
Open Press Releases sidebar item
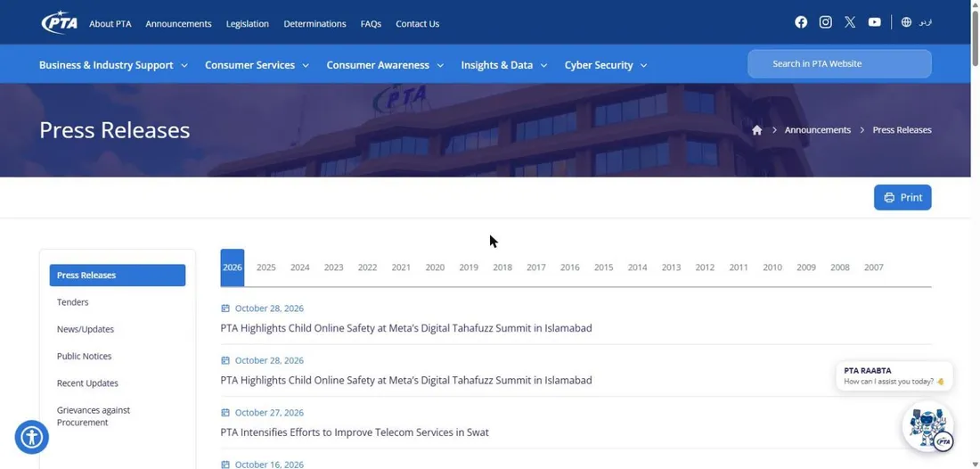[118, 276]
